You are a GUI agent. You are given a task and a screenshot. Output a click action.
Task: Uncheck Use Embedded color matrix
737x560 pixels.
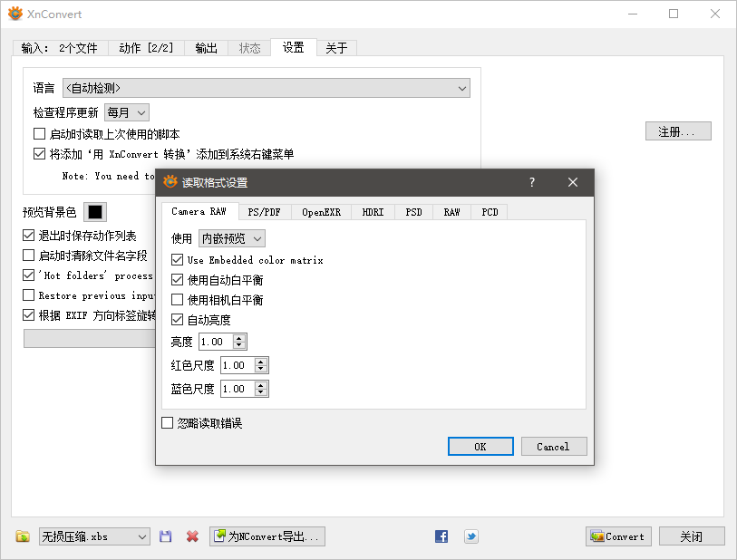click(177, 259)
